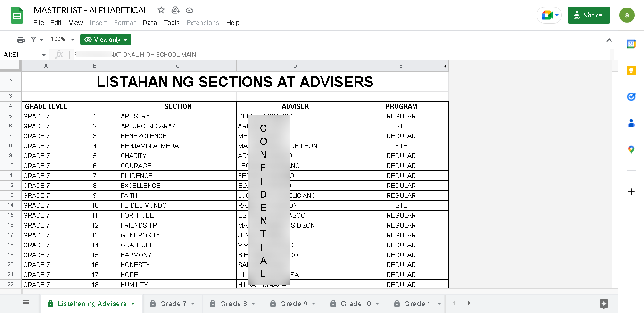The height and width of the screenshot is (313, 644).
Task: Open Contacts side panel
Action: pos(631,123)
